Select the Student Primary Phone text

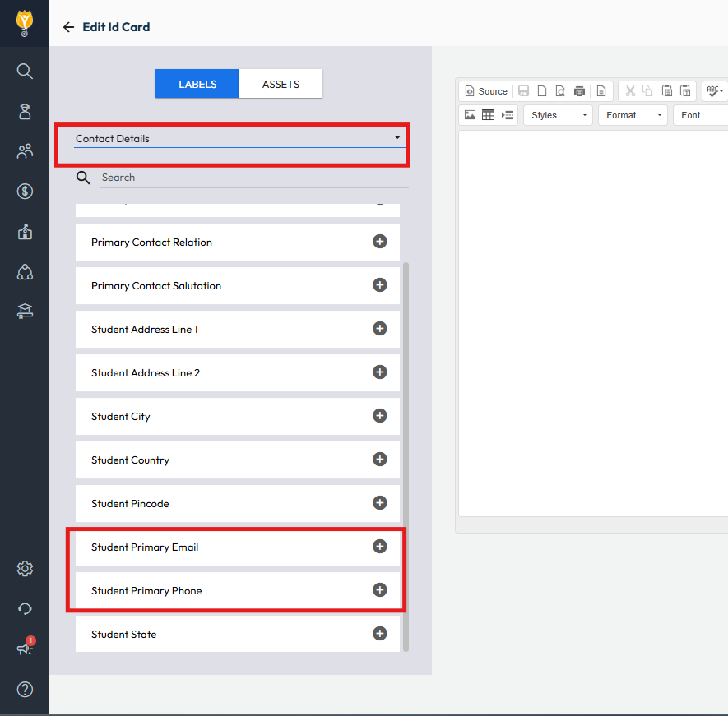pos(146,591)
